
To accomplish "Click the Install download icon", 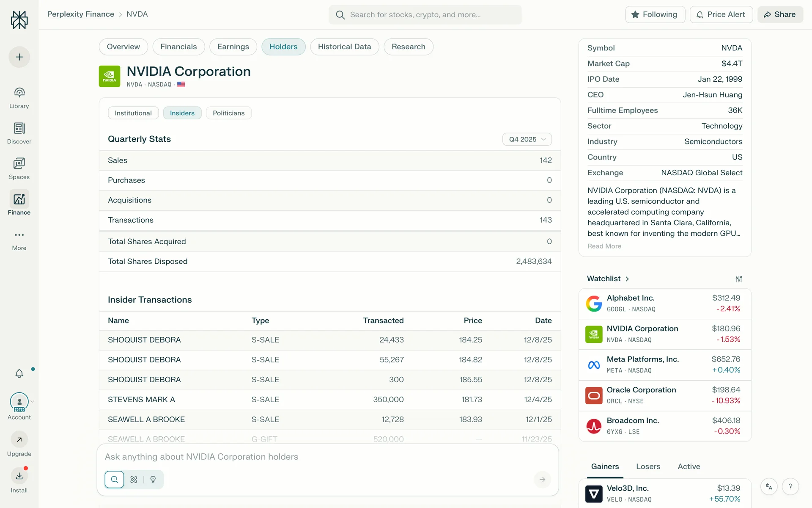I will [19, 476].
